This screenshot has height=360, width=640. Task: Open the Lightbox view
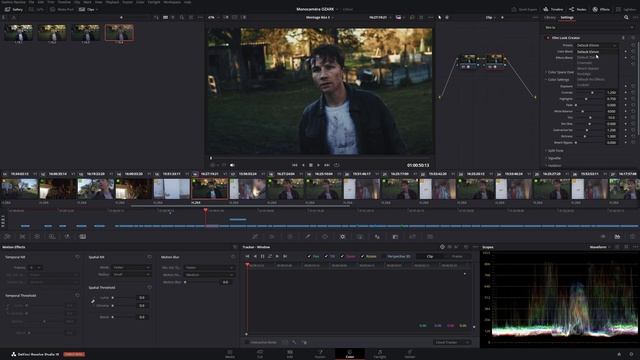tap(626, 9)
